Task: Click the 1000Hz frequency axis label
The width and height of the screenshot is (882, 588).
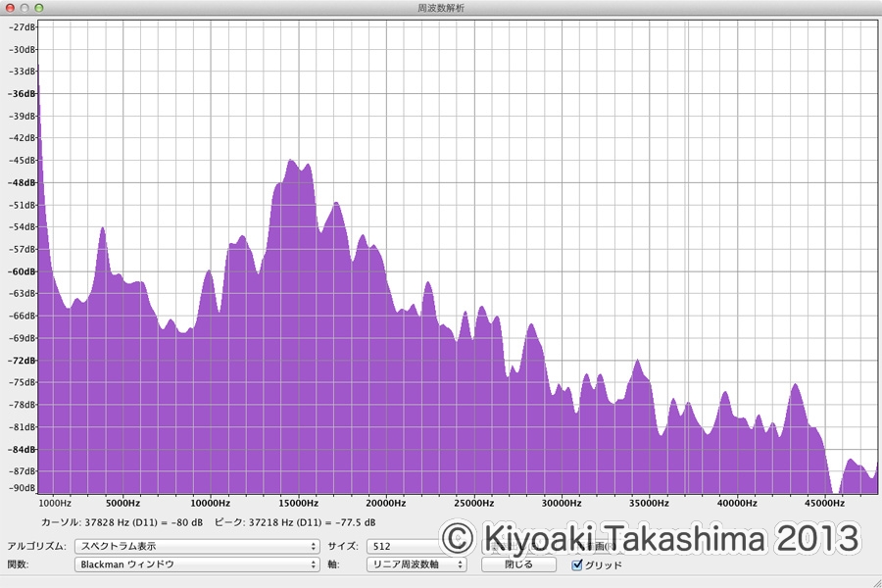Action: tap(55, 503)
